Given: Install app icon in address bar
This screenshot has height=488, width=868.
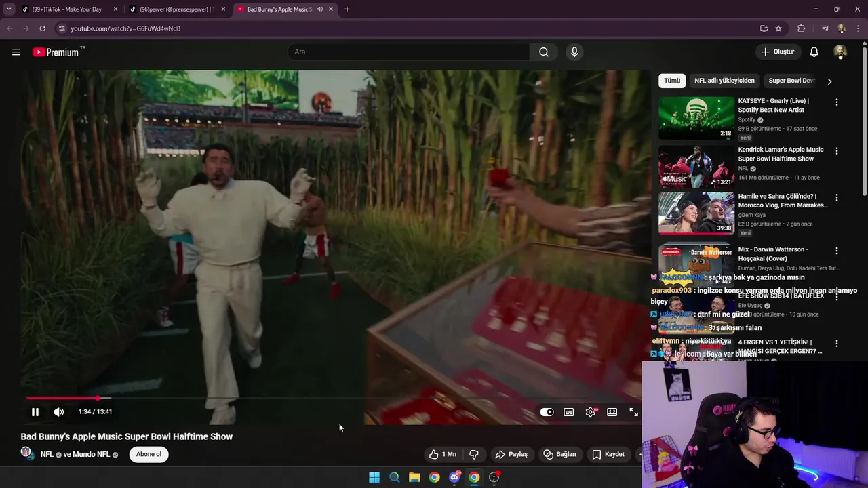Looking at the screenshot, I should coord(764,28).
